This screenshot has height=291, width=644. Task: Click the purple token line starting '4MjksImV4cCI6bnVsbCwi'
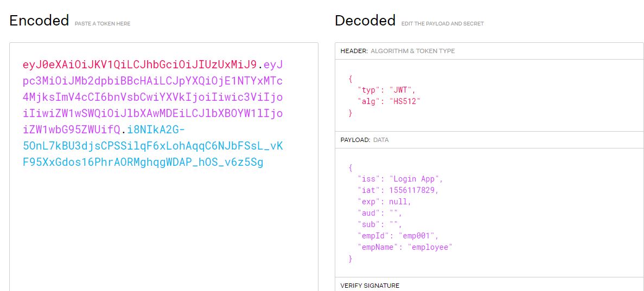coord(153,98)
